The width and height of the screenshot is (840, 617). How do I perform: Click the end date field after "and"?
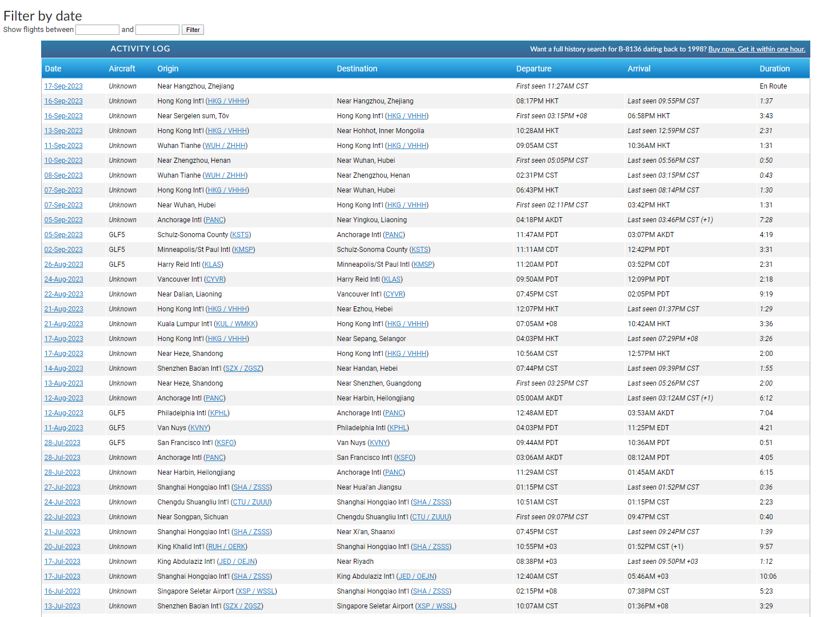[x=157, y=30]
